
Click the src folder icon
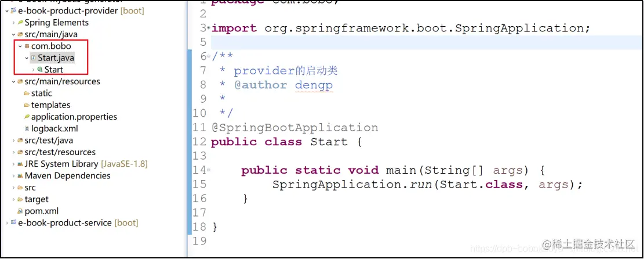tap(20, 188)
